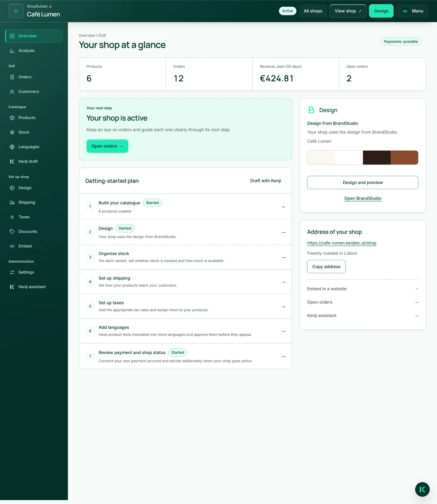The height and width of the screenshot is (504, 437).
Task: Click the Orders receipt icon in sidebar
Action: tap(12, 77)
